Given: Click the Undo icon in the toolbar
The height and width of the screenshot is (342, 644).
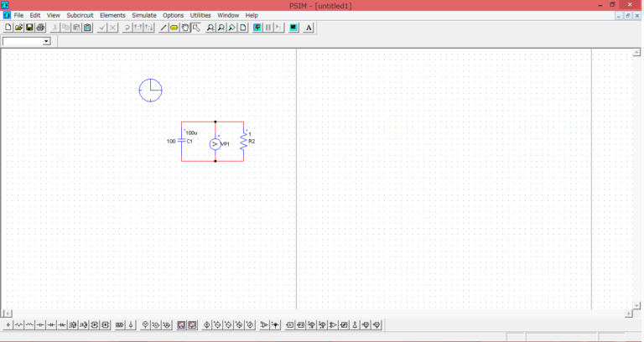Looking at the screenshot, I should pos(127,28).
